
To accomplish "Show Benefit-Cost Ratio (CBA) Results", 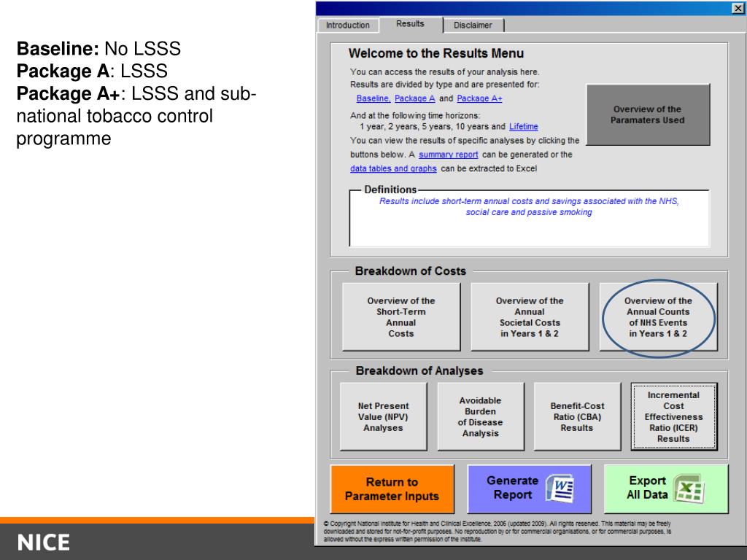I will coord(578,416).
